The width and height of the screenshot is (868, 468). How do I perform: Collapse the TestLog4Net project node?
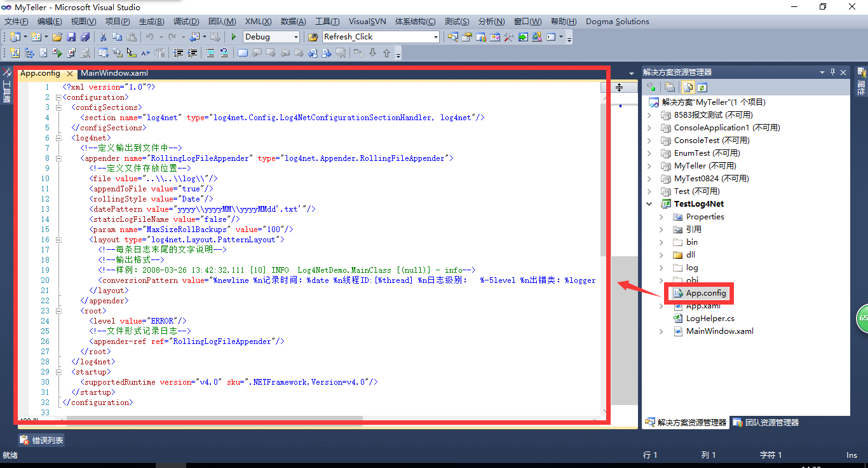point(649,204)
